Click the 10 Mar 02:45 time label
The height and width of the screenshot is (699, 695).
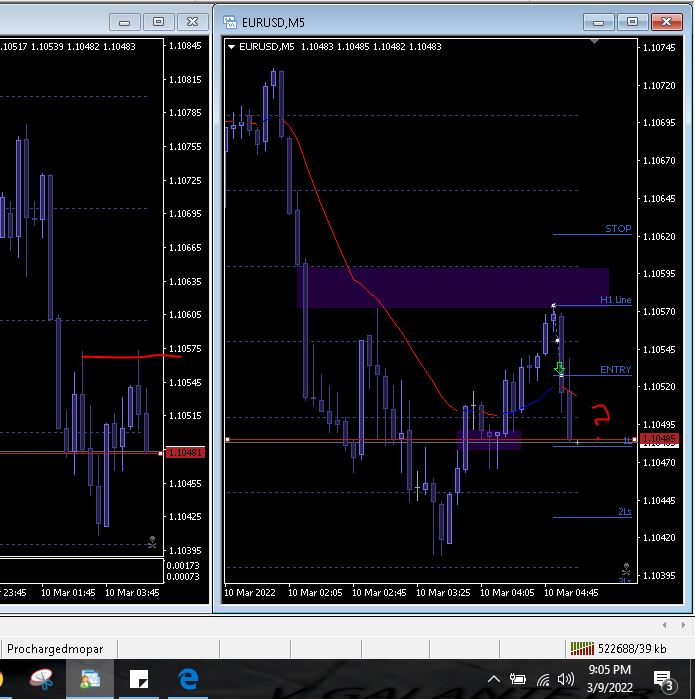379,592
